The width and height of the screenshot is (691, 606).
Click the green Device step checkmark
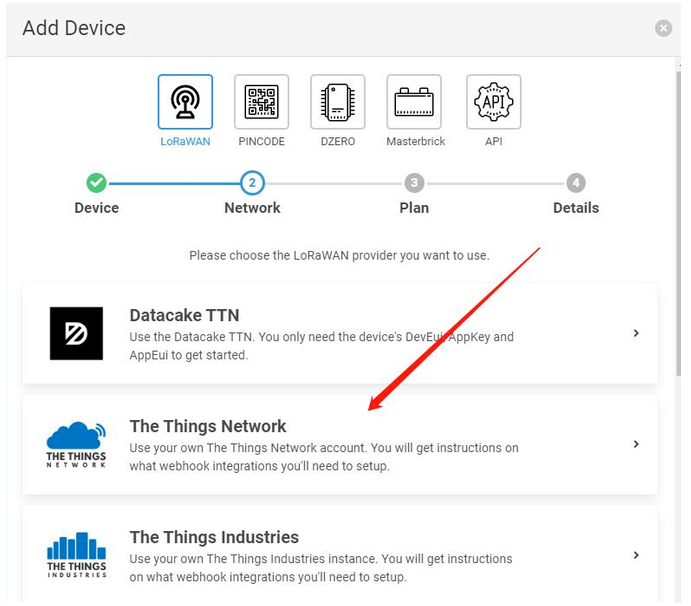(96, 182)
